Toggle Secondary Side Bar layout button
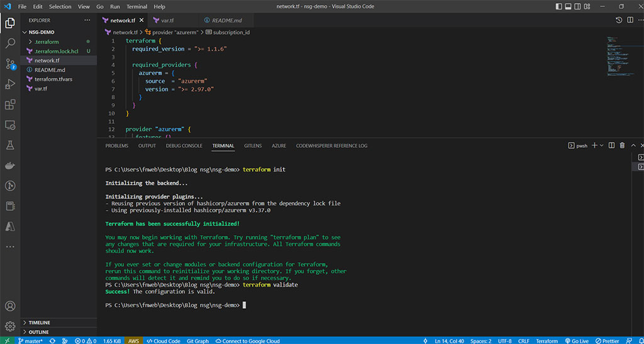Viewport: 644px width, 344px height. click(x=578, y=6)
